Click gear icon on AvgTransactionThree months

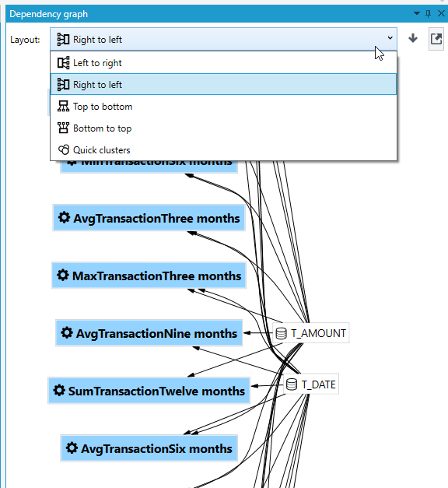64,217
